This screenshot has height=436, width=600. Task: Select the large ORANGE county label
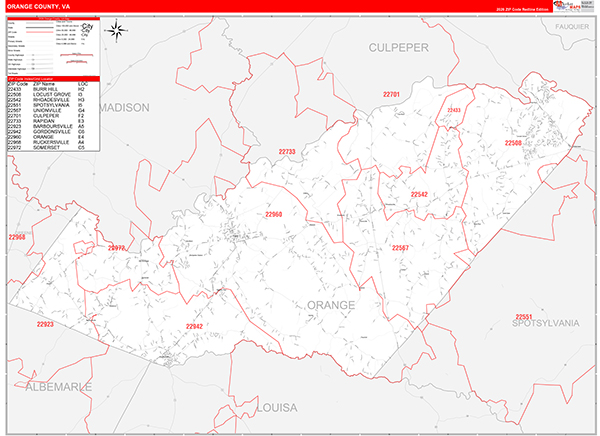(x=331, y=305)
